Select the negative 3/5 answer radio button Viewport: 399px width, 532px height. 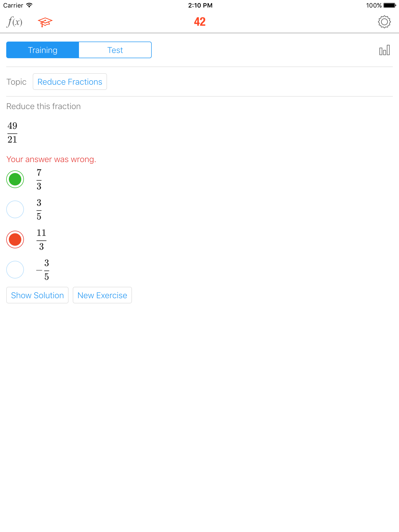tap(15, 270)
